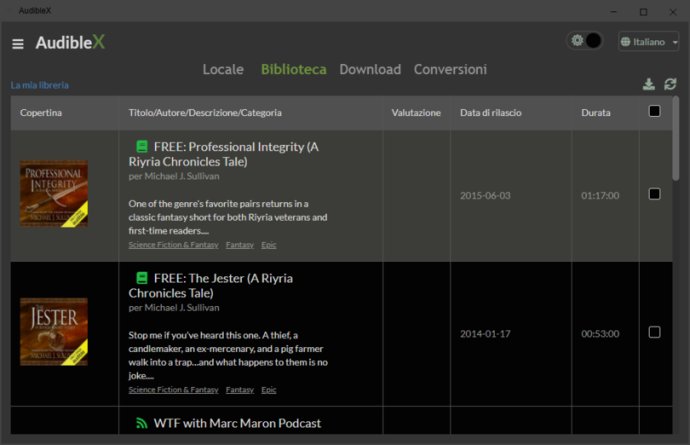Viewport: 690px width, 445px height.
Task: Click Epic category link under Professional Integrity
Action: click(268, 245)
